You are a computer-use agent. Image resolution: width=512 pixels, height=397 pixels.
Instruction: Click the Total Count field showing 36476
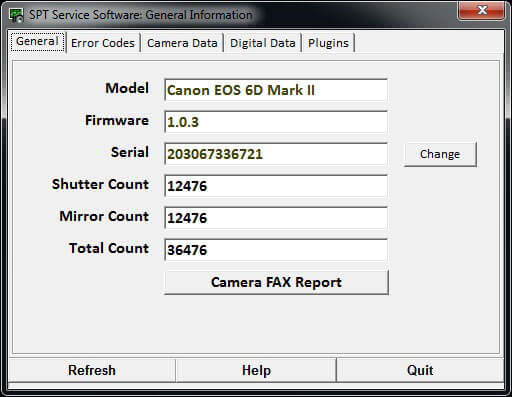[276, 250]
